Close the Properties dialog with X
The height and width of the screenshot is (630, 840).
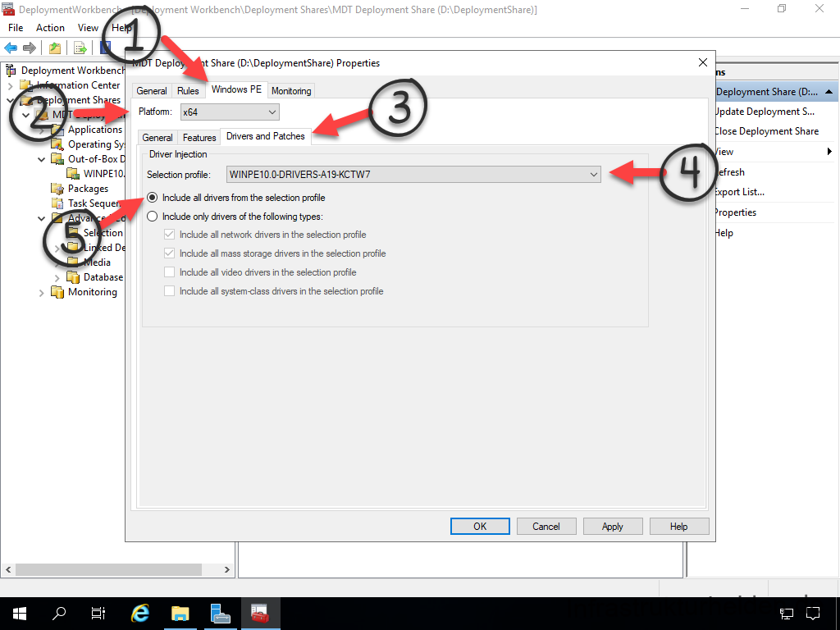(703, 62)
